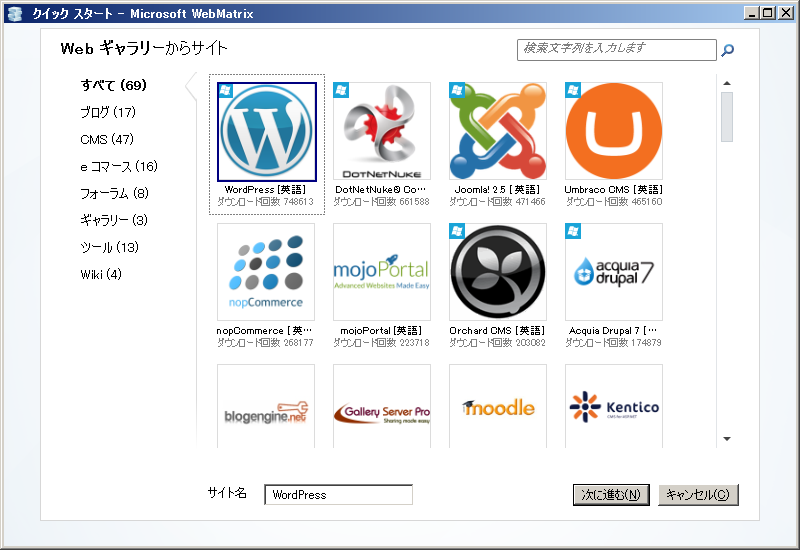Select the ツール (13) category
The height and width of the screenshot is (550, 800).
[x=109, y=247]
